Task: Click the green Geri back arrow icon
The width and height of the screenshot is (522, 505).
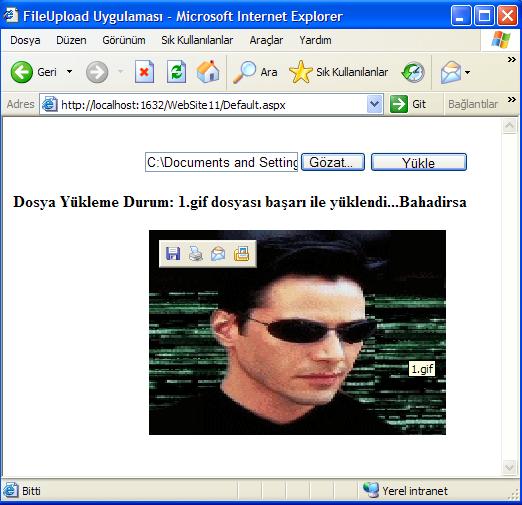Action: point(22,72)
